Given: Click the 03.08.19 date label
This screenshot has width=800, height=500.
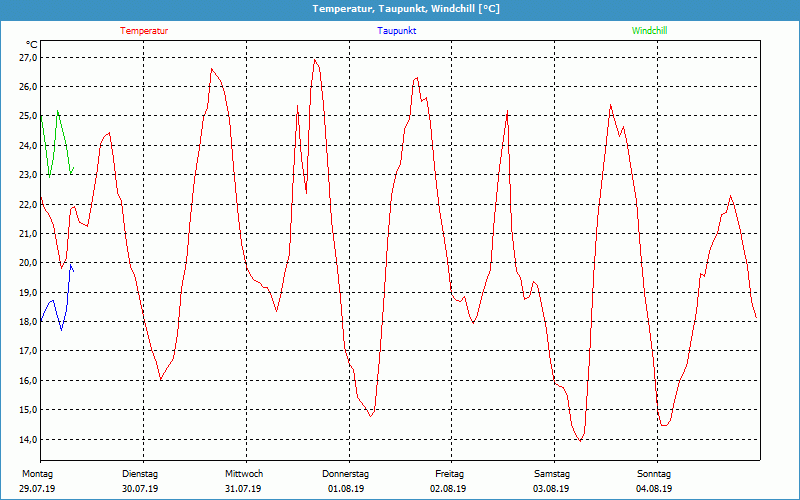Looking at the screenshot, I should coord(551,489).
